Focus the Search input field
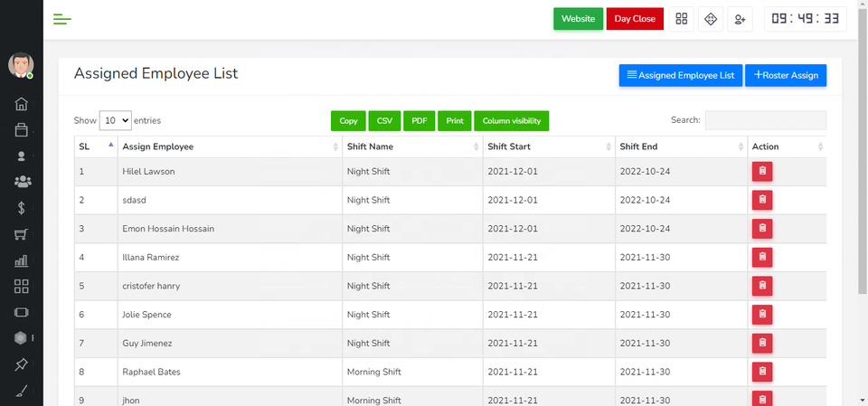 coord(765,120)
